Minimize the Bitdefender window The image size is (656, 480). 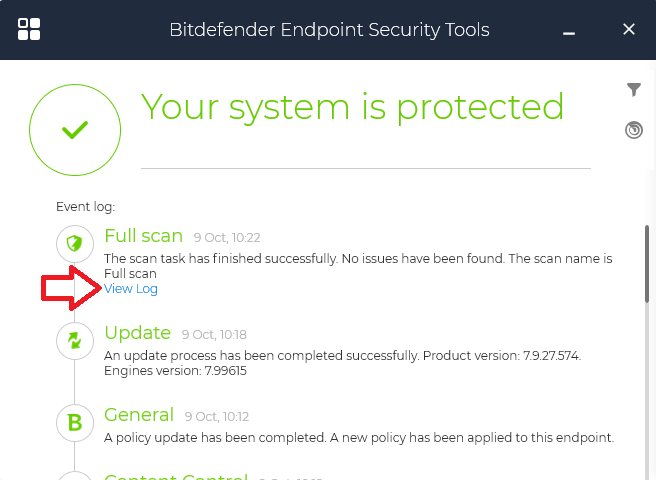tap(569, 30)
